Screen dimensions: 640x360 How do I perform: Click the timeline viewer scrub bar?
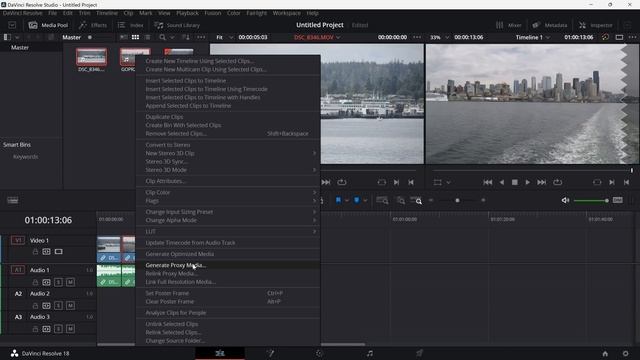point(533,170)
